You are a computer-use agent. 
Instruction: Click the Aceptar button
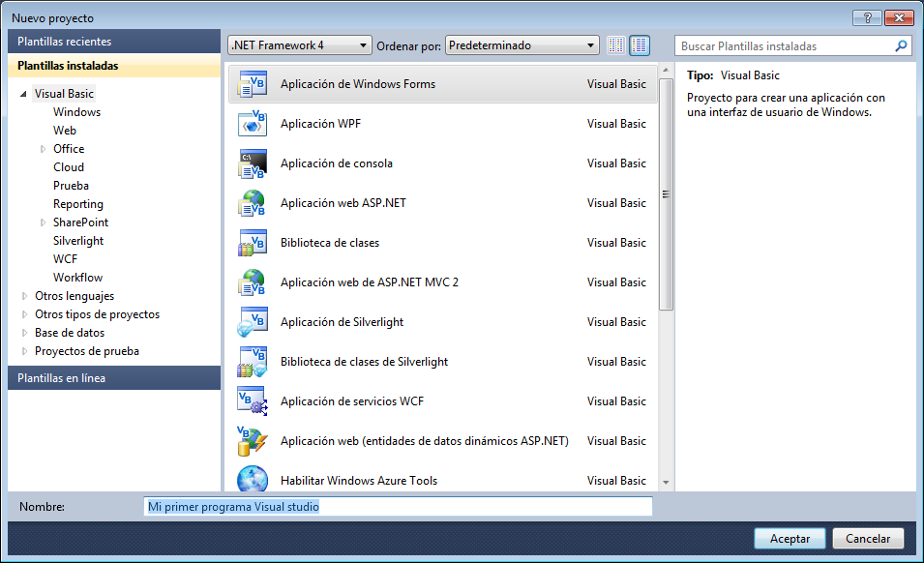[790, 538]
